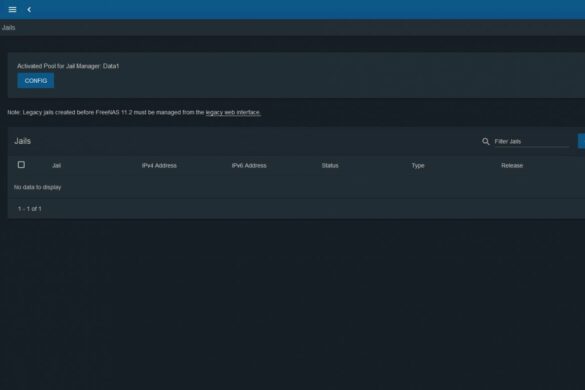Viewport: 585px width, 390px height.
Task: Sort by the Release column header
Action: pos(512,165)
